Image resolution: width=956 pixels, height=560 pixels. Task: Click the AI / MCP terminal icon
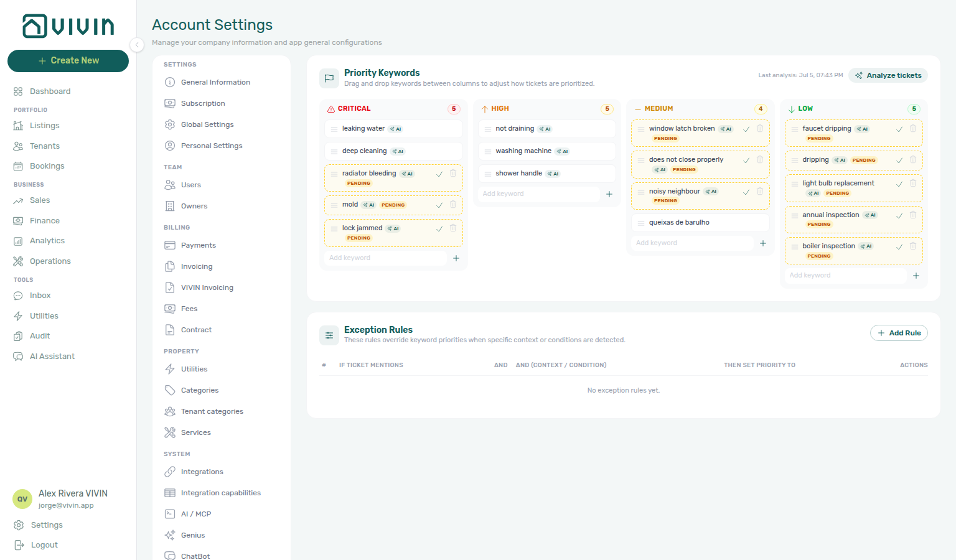[170, 514]
